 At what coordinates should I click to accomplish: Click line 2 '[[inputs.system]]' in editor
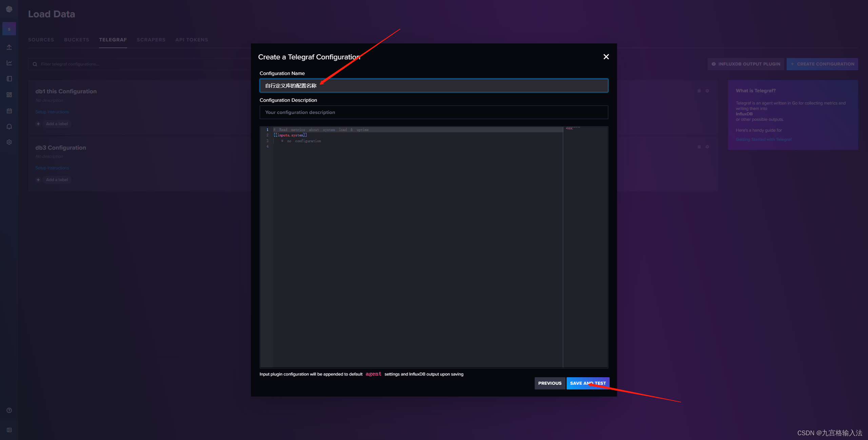tap(290, 135)
